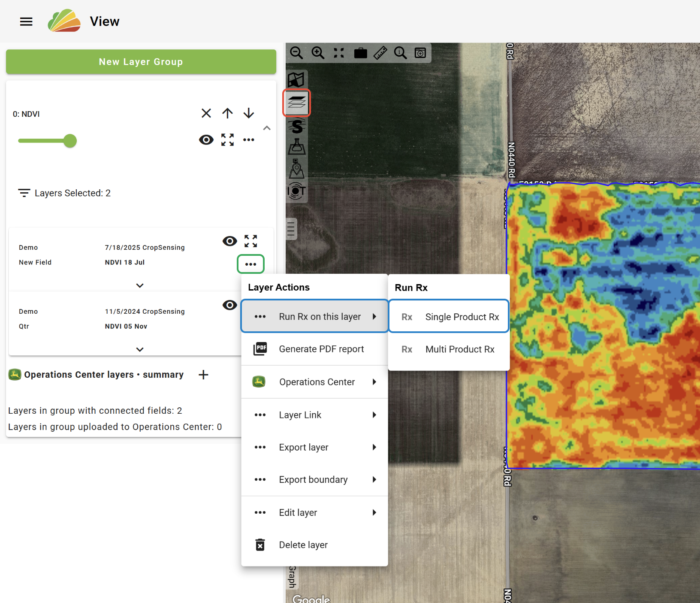The height and width of the screenshot is (603, 700).
Task: Add Operations Center layers with plus button
Action: click(x=204, y=375)
